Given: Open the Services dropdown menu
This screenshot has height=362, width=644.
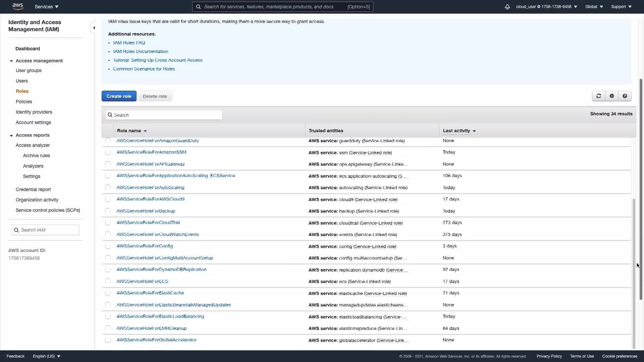Looking at the screenshot, I should click(x=47, y=7).
